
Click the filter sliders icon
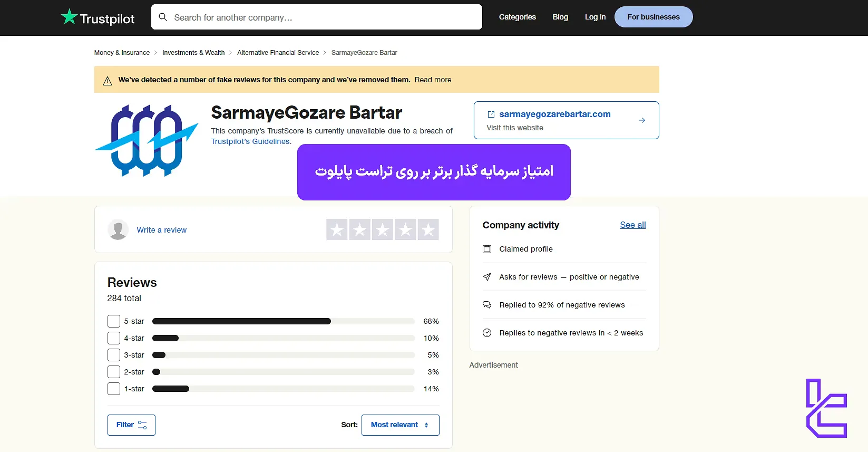142,425
